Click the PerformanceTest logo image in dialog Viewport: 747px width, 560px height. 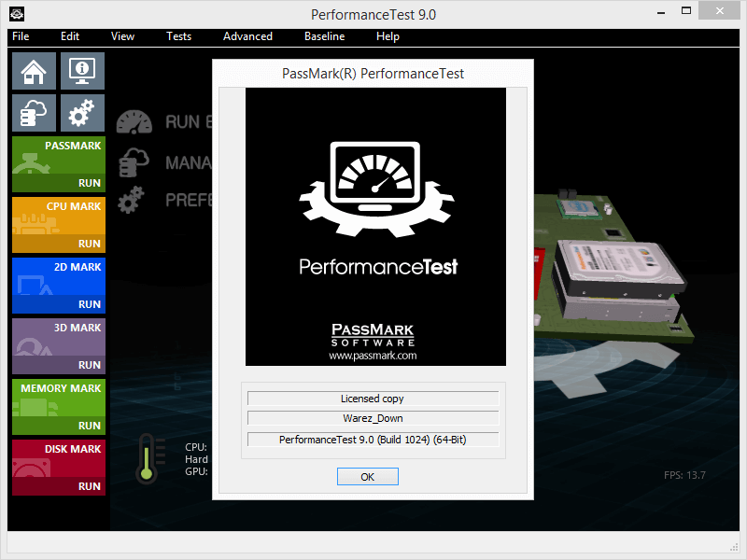(x=375, y=227)
